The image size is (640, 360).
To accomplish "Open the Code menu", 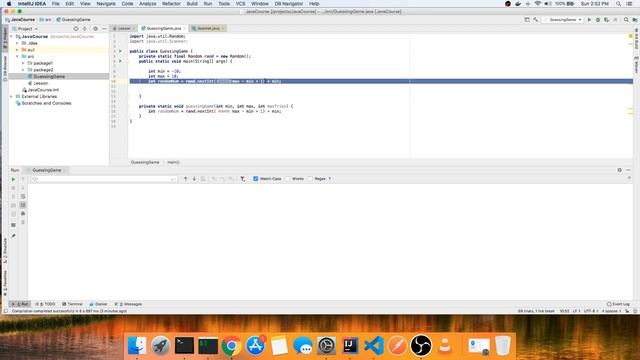I will click(x=127, y=4).
